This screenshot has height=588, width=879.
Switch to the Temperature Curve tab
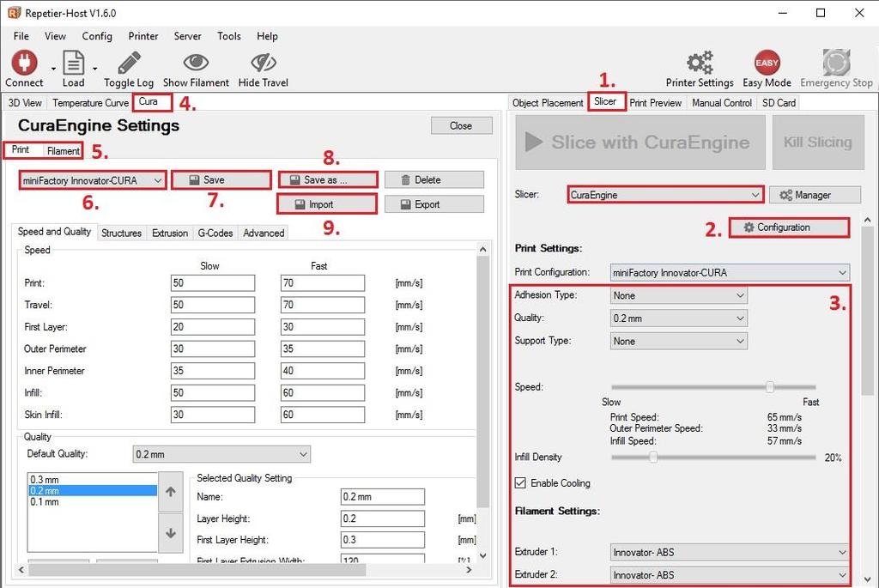90,102
